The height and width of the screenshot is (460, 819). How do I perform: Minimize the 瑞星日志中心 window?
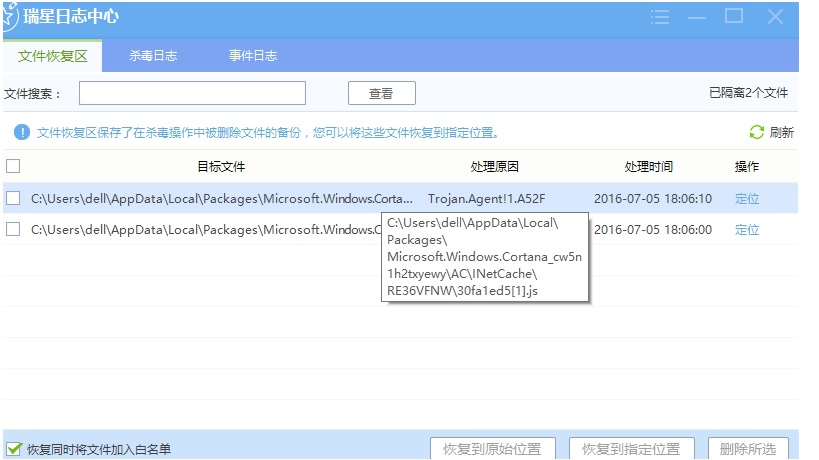coord(697,17)
